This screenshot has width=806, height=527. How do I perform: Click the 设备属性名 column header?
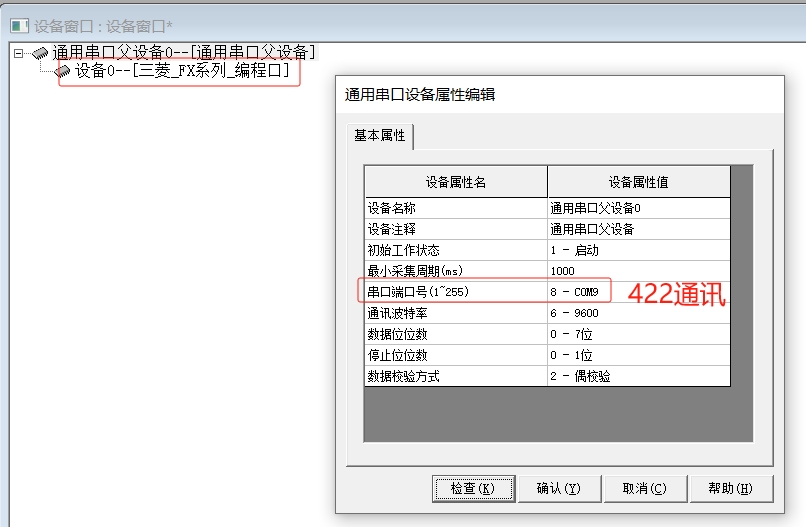(x=455, y=182)
